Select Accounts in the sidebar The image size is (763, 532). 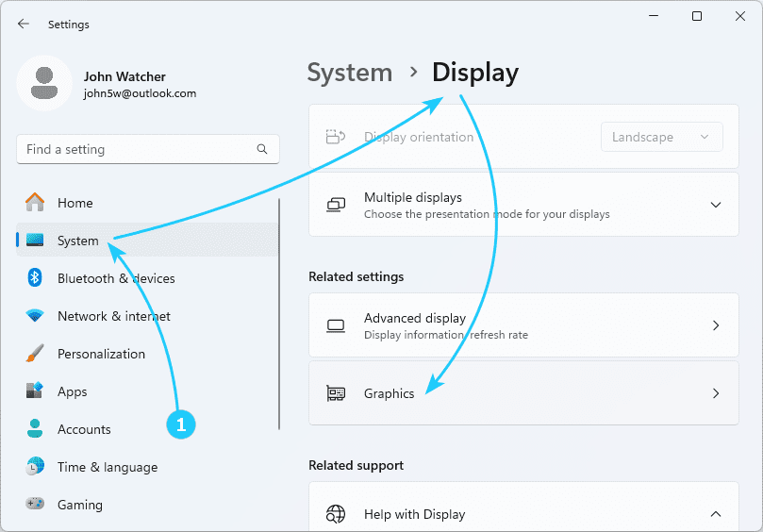click(x=84, y=429)
